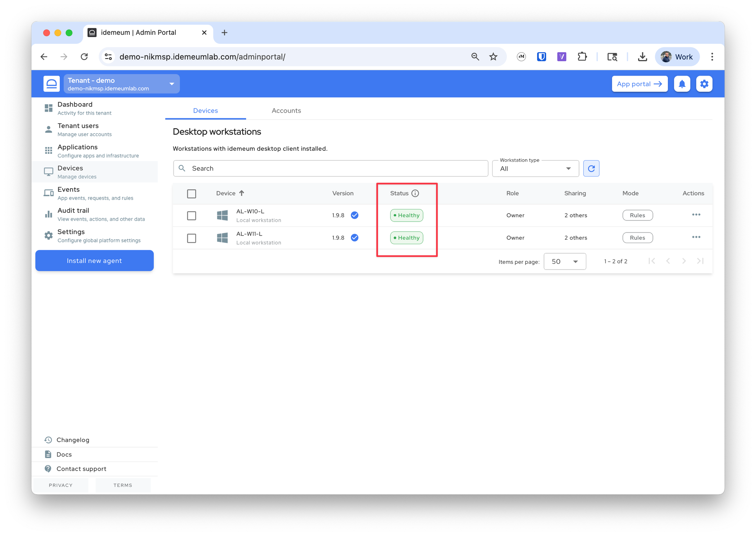Screen dimensions: 756x536
Task: Open Chrome three-dot menu
Action: point(712,57)
